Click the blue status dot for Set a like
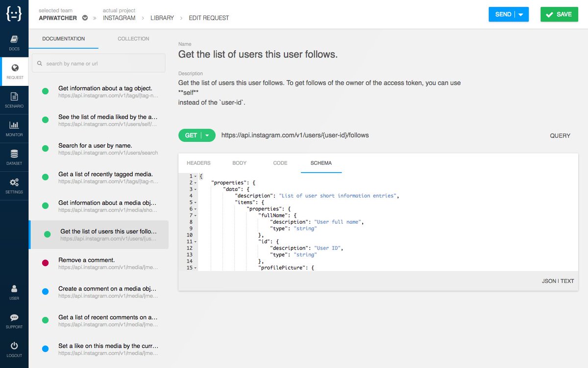The image size is (588, 368). point(45,349)
